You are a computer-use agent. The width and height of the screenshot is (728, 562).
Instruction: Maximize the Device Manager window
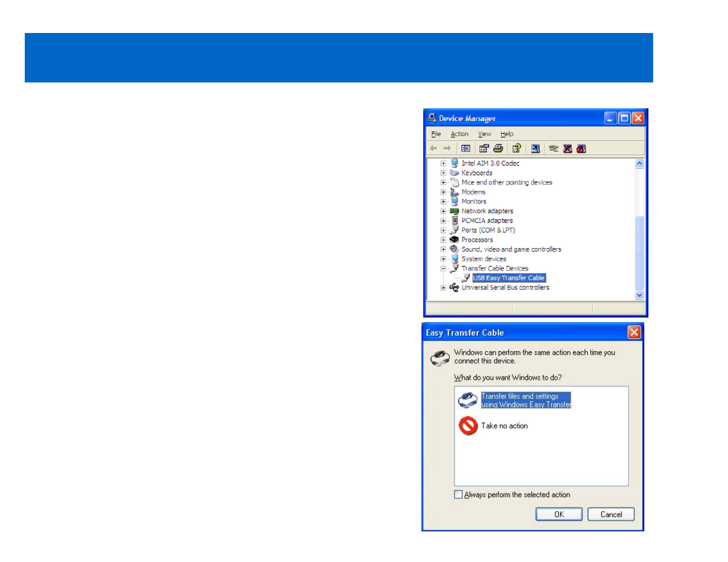coord(624,118)
